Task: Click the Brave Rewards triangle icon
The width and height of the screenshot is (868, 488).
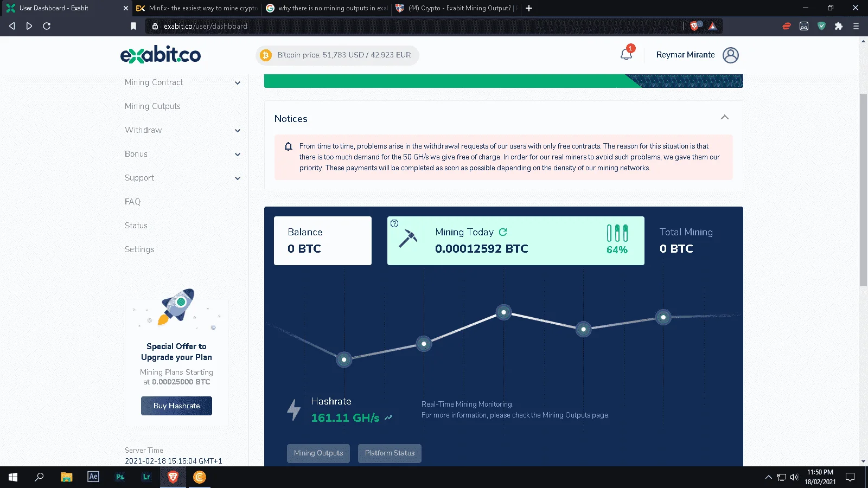Action: coord(712,26)
